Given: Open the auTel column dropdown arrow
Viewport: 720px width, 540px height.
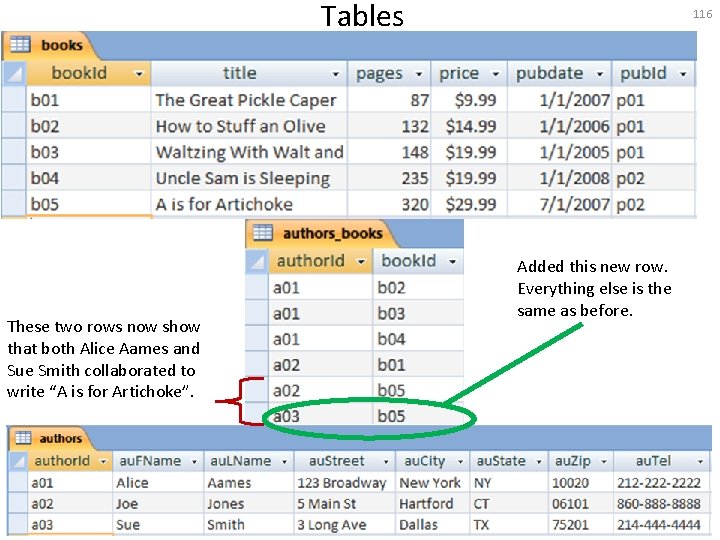Looking at the screenshot, I should click(700, 461).
